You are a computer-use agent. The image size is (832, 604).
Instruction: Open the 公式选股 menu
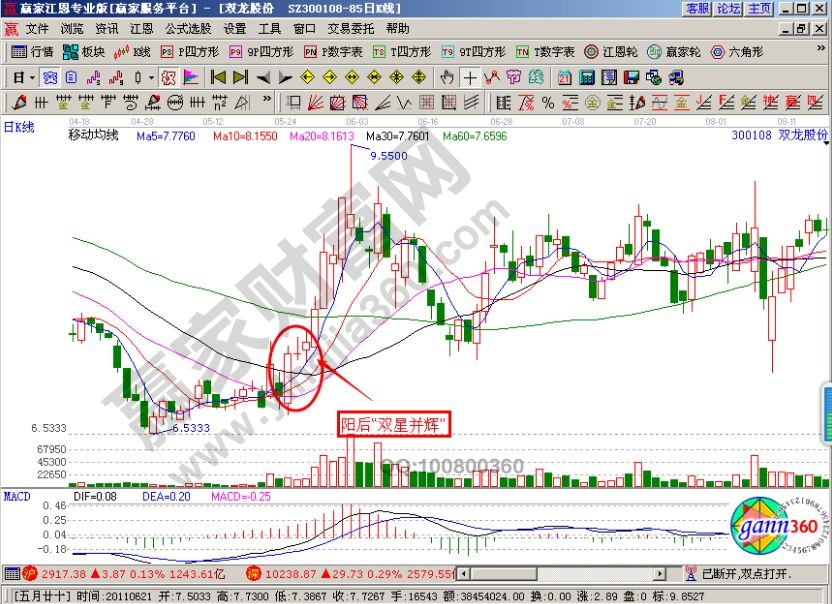pos(187,28)
